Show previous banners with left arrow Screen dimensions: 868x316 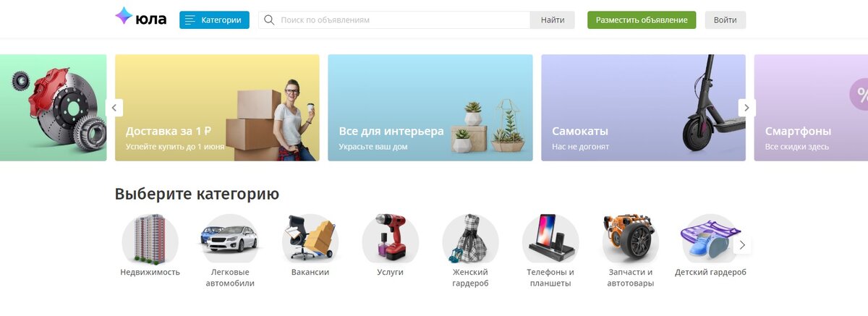114,108
